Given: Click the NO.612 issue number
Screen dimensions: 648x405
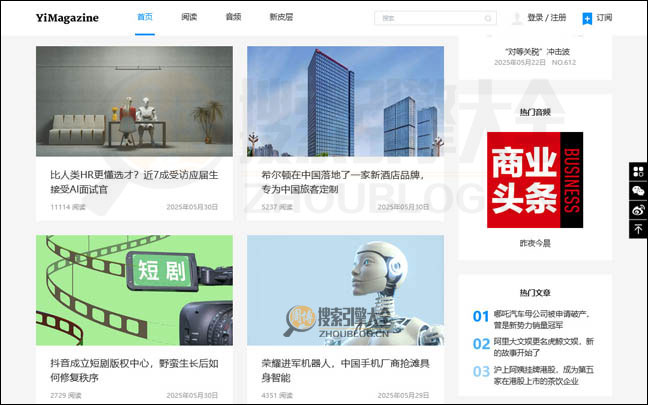Looking at the screenshot, I should 564,62.
